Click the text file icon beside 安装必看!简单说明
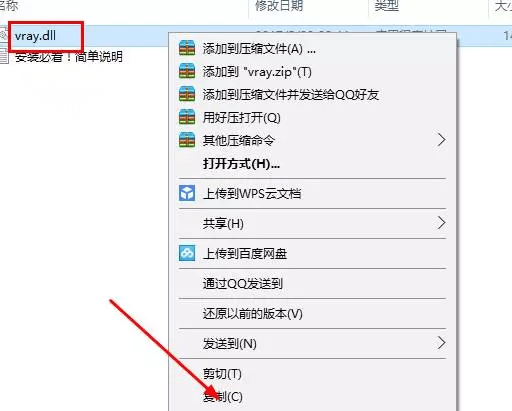Image resolution: width=512 pixels, height=411 pixels. [x=4, y=56]
